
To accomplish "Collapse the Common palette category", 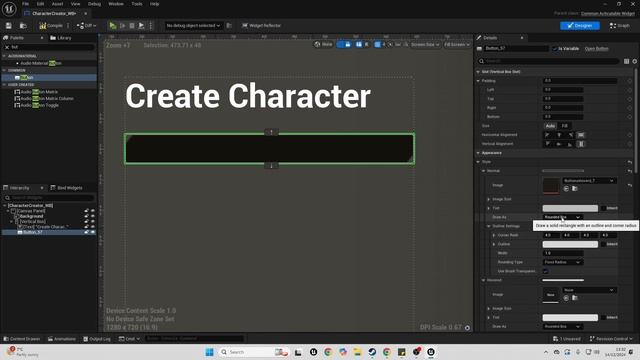I will point(4,70).
